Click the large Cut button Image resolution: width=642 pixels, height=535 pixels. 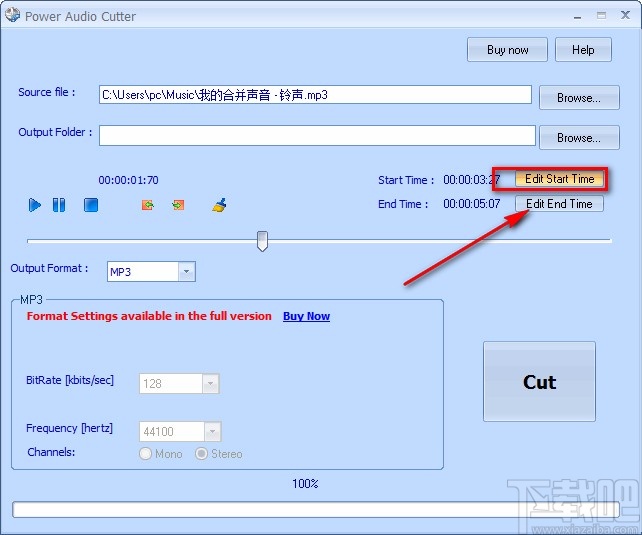coord(539,381)
